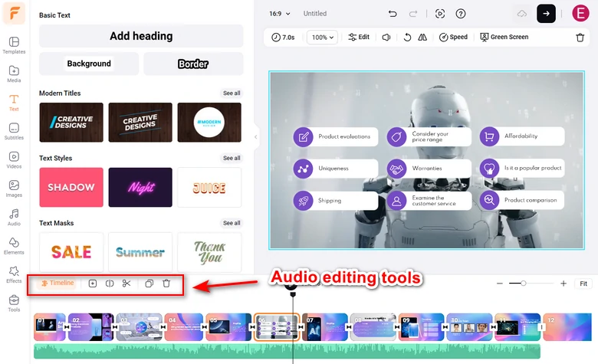This screenshot has height=364, width=598.
Task: Click the Add heading button
Action: pyautogui.click(x=141, y=36)
